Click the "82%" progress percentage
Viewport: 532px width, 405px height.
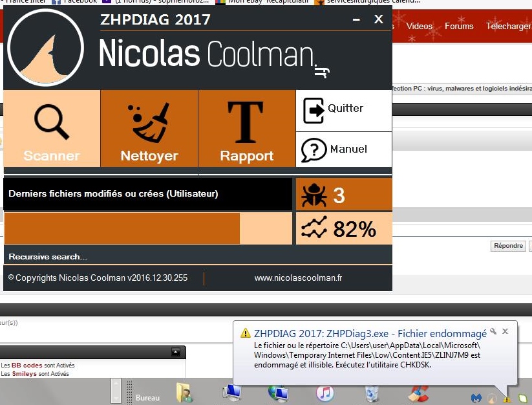click(354, 229)
